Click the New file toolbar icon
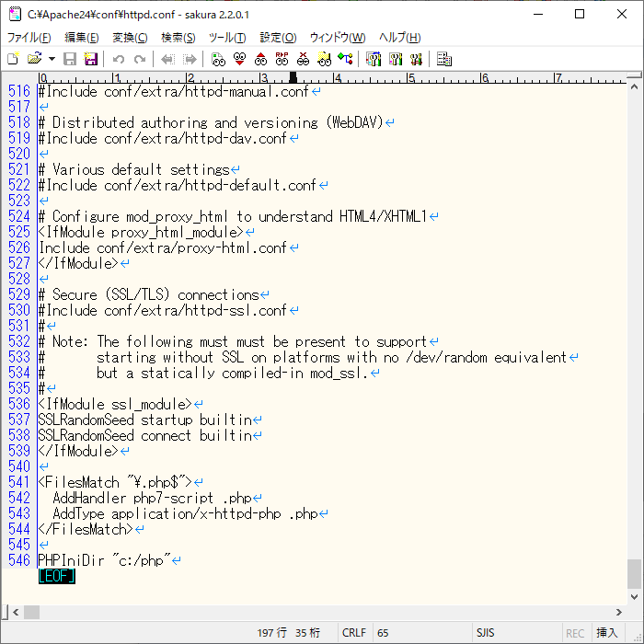The image size is (644, 644). tap(13, 59)
